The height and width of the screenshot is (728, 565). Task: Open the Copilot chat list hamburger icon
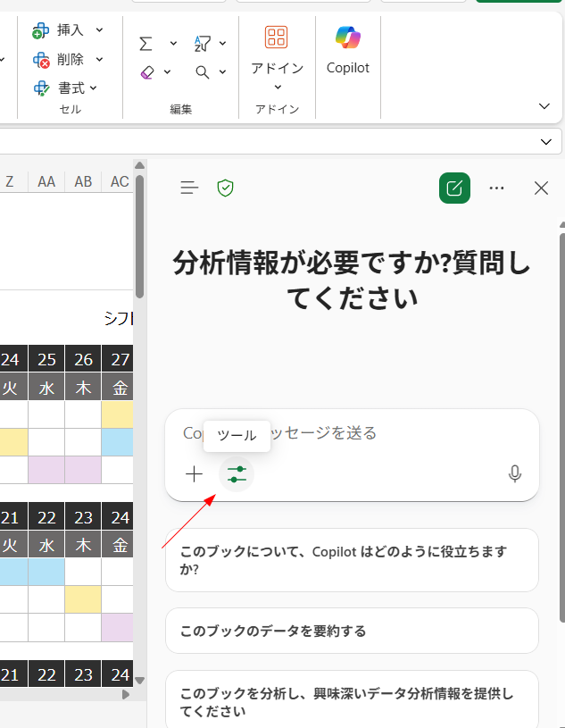pos(189,188)
